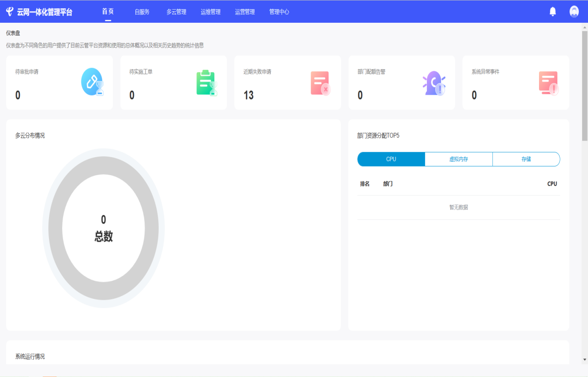This screenshot has width=588, height=377.
Task: Click the 待审批申请 pencil hourglass icon
Action: click(x=92, y=82)
